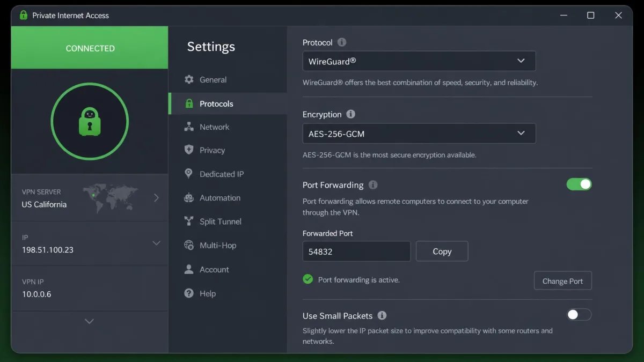The height and width of the screenshot is (362, 644).
Task: Expand the IP section chevron
Action: [x=156, y=243]
